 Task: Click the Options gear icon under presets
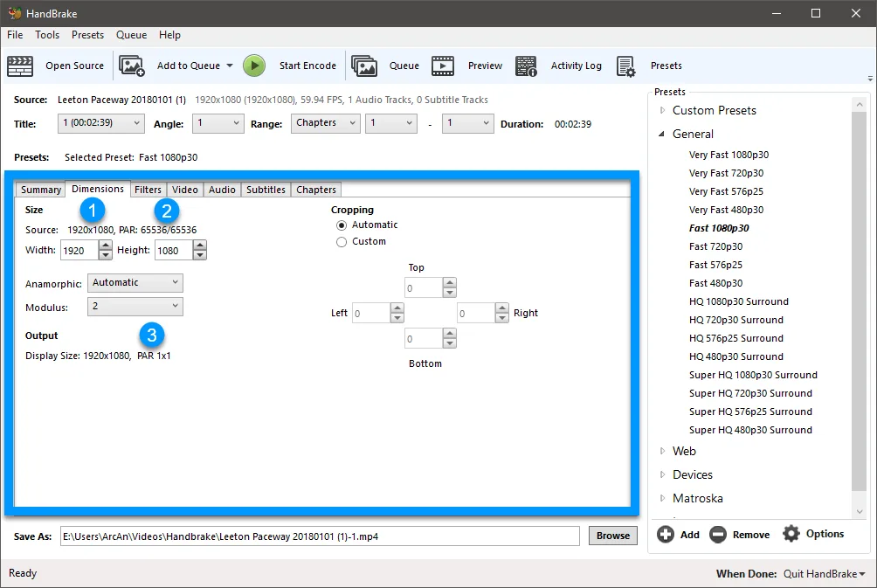791,534
